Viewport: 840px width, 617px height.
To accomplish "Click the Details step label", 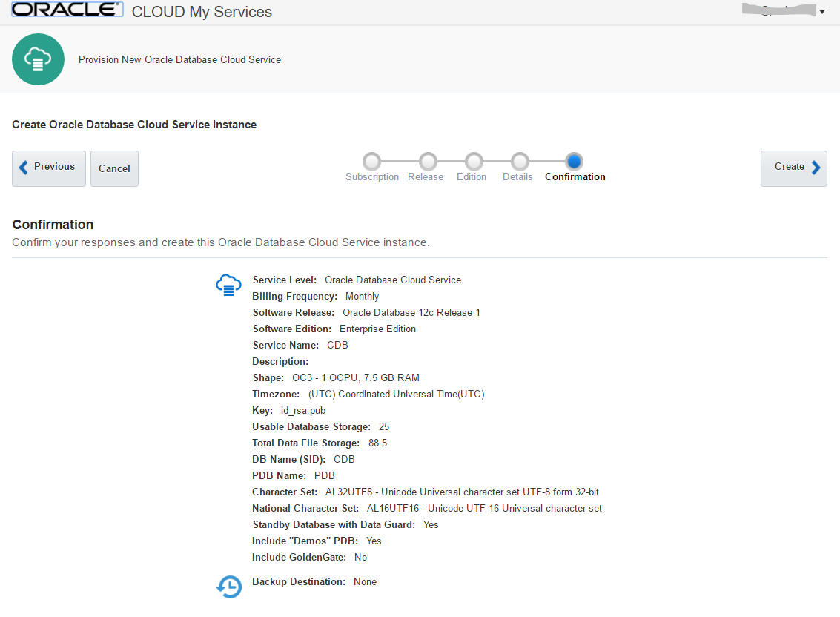I will pyautogui.click(x=517, y=177).
